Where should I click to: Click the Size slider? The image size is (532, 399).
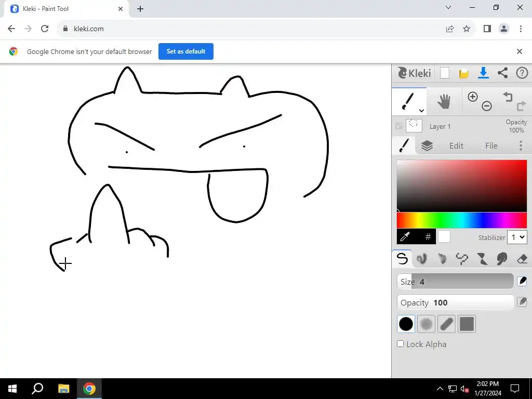coord(455,282)
